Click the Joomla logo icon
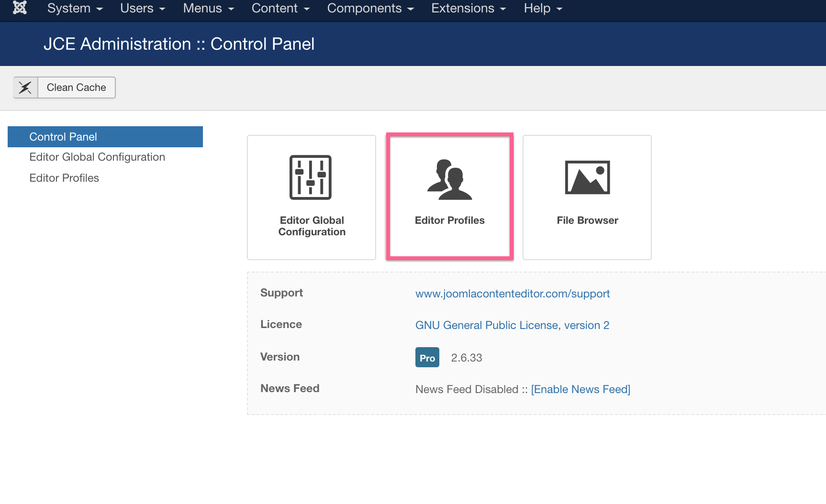This screenshot has height=504, width=826. (20, 8)
